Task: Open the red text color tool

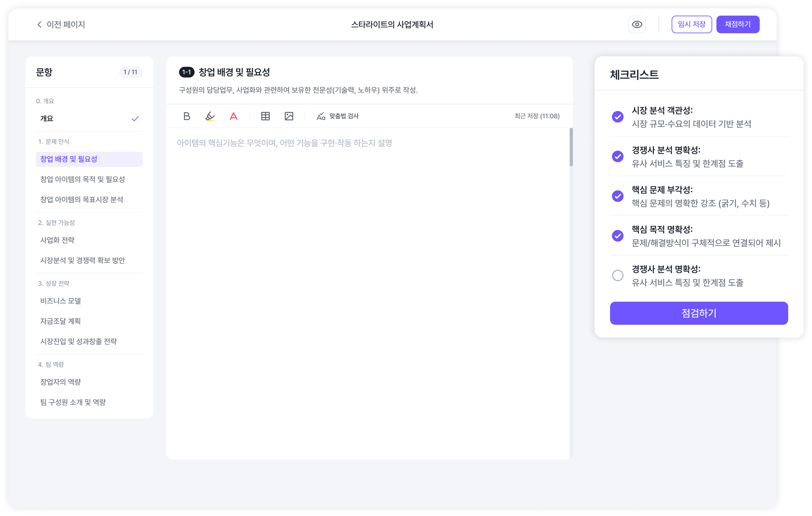Action: [233, 116]
